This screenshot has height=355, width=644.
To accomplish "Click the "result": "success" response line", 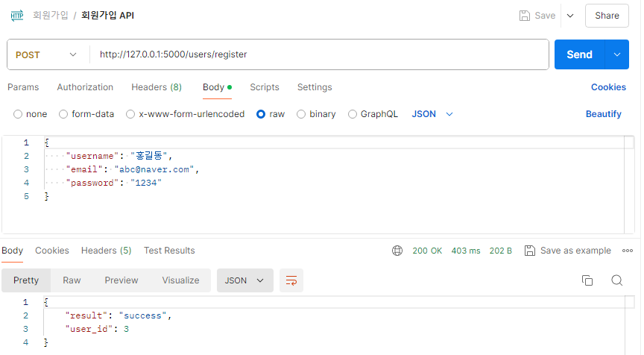I will pos(119,315).
